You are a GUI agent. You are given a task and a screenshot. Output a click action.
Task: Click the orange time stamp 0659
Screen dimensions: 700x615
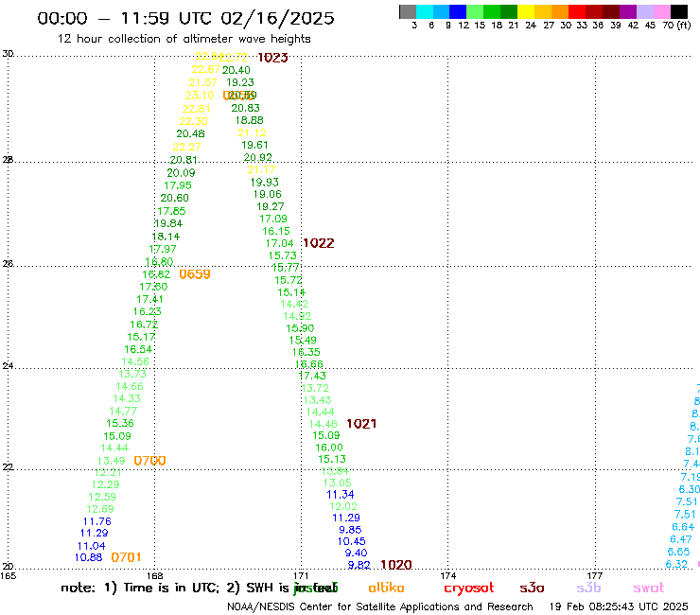tap(195, 274)
